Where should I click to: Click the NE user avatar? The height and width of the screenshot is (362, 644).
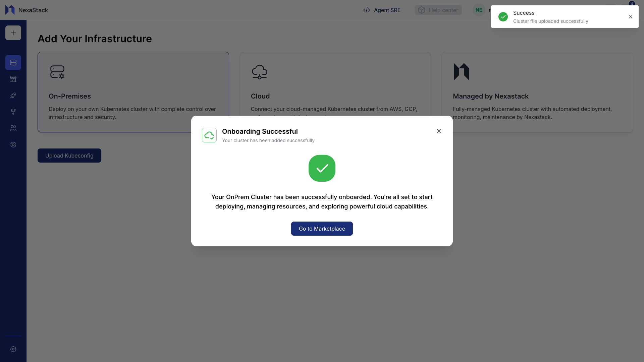479,10
